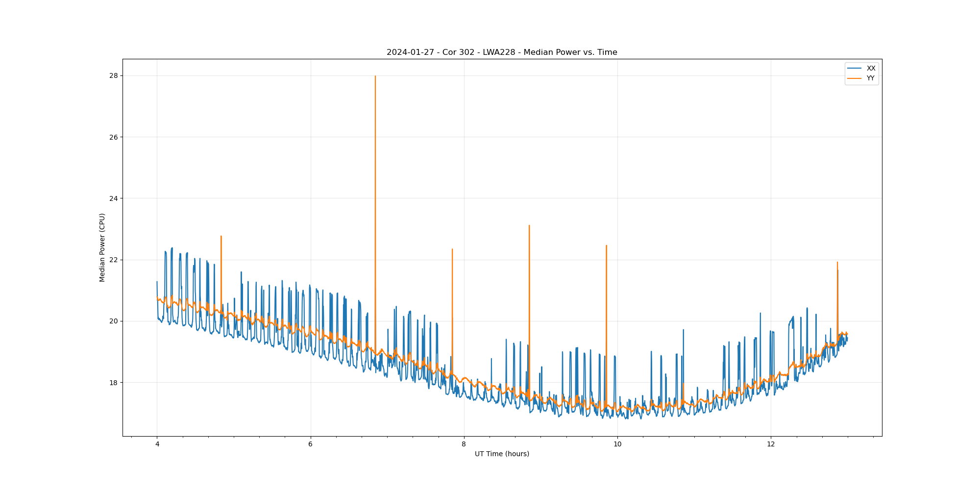
Task: Click the blue XX legend line sample
Action: (x=855, y=69)
